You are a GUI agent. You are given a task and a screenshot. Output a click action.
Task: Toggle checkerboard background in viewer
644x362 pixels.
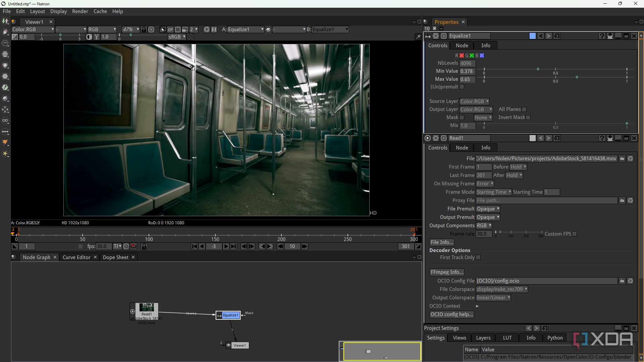(x=190, y=37)
